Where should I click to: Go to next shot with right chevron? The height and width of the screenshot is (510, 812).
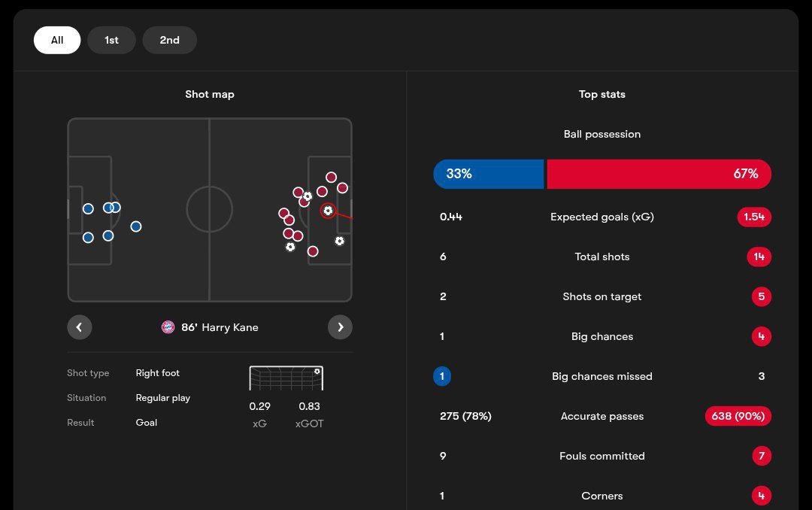pos(340,327)
